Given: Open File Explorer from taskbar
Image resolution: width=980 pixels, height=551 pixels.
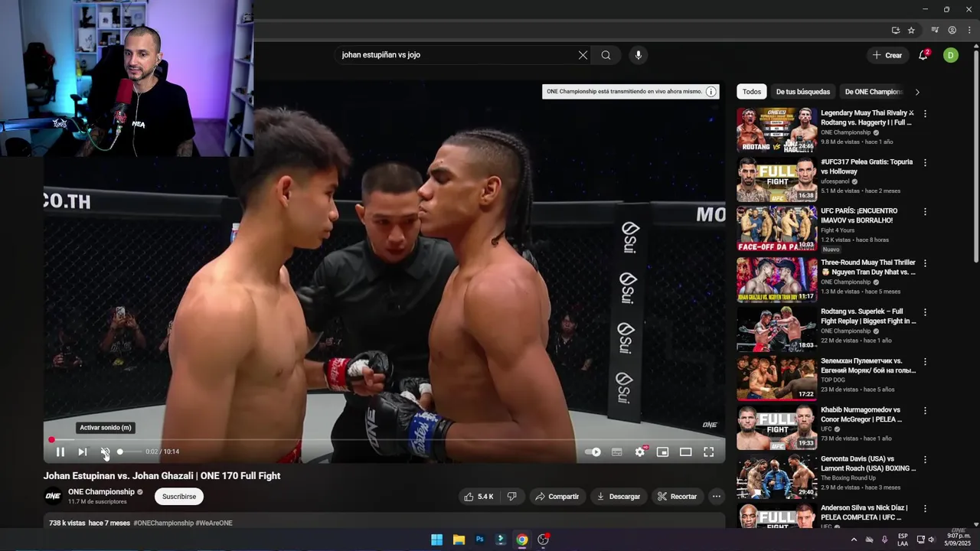Looking at the screenshot, I should coord(459,540).
